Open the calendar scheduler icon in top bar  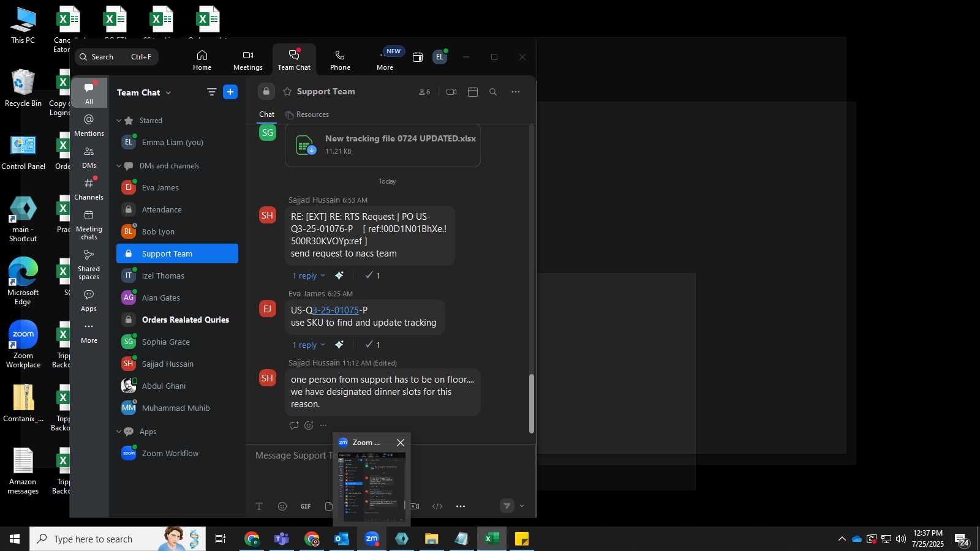[418, 57]
